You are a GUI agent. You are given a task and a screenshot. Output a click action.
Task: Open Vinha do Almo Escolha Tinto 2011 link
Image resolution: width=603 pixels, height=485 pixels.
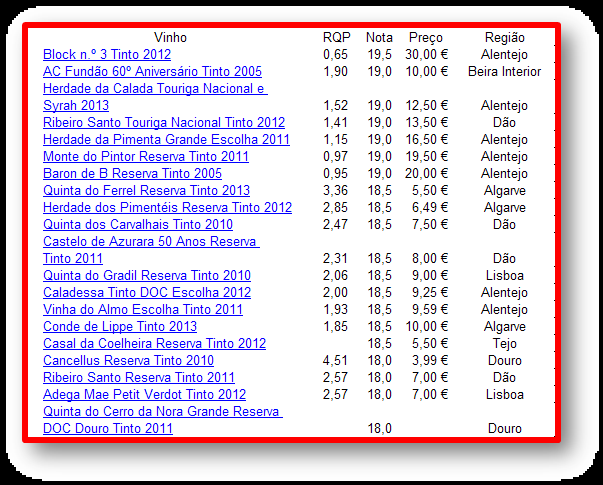coord(143,310)
